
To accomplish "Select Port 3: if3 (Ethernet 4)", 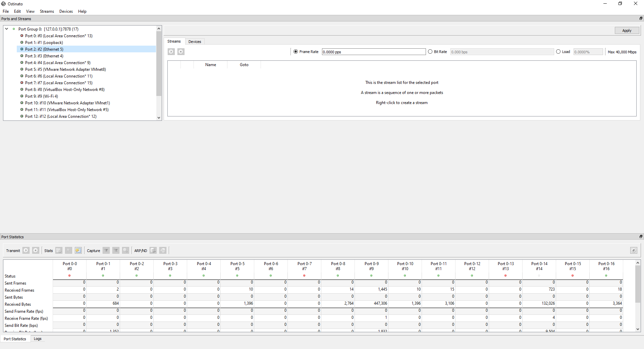I will point(44,56).
